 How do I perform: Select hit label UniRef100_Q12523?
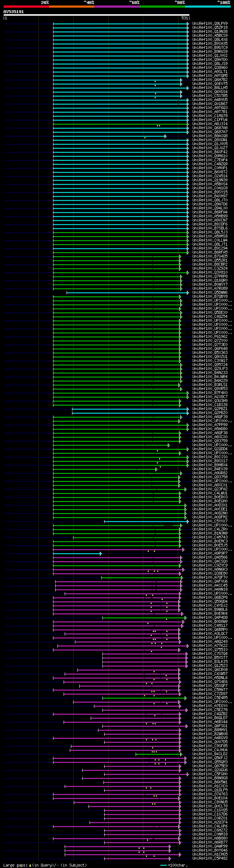pyautogui.click(x=210, y=666)
